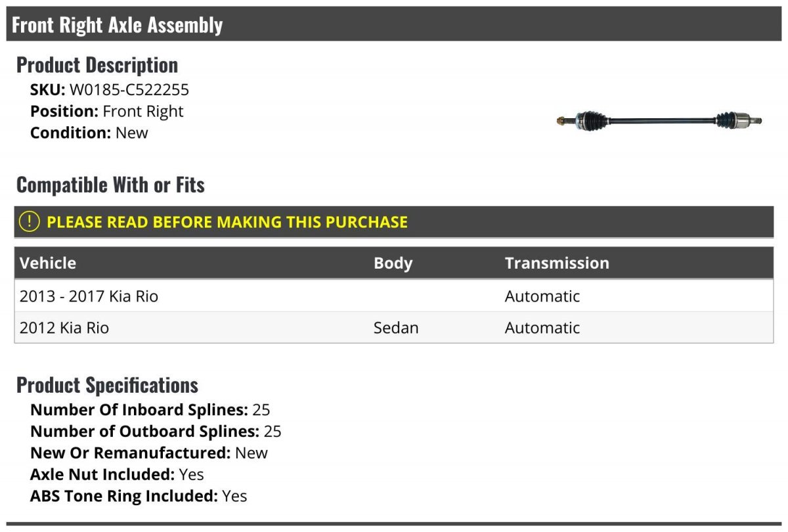Click the axle assembly product image
Viewport: 788px width, 532px height.
pyautogui.click(x=659, y=121)
